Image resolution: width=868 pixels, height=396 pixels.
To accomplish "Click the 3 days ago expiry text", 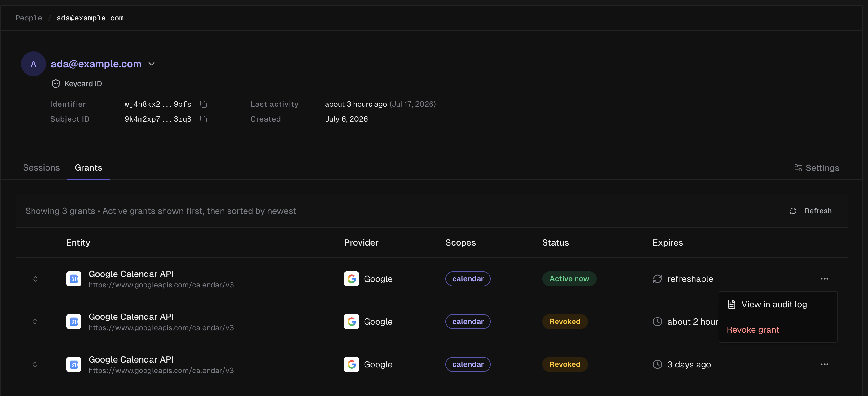I will [x=689, y=364].
